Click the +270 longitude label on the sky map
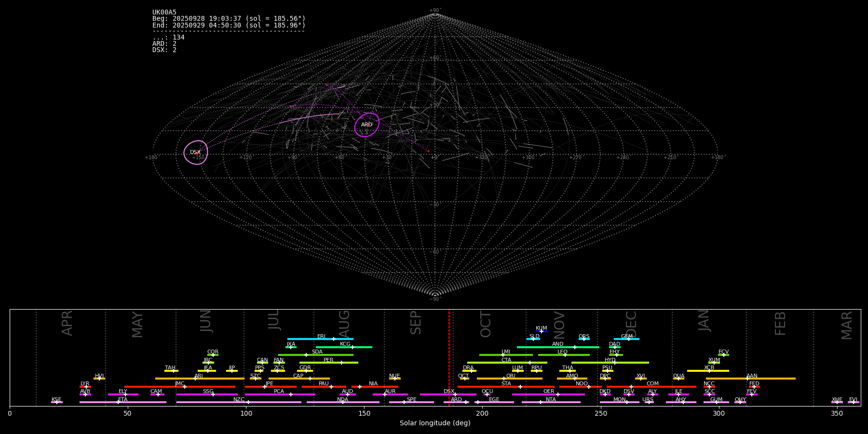This screenshot has width=868, height=434. [575, 158]
